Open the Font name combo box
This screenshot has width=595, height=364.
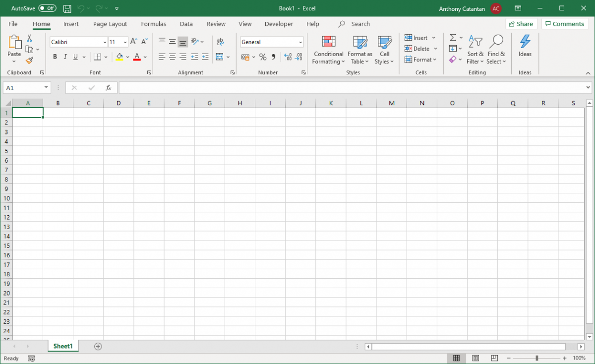(x=78, y=42)
